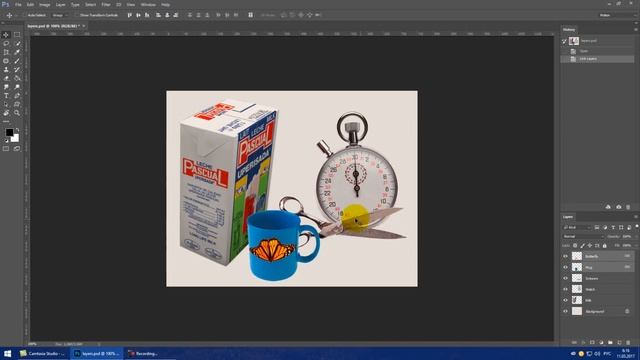640x360 pixels.
Task: Click the foreground color swatch
Action: point(9,132)
